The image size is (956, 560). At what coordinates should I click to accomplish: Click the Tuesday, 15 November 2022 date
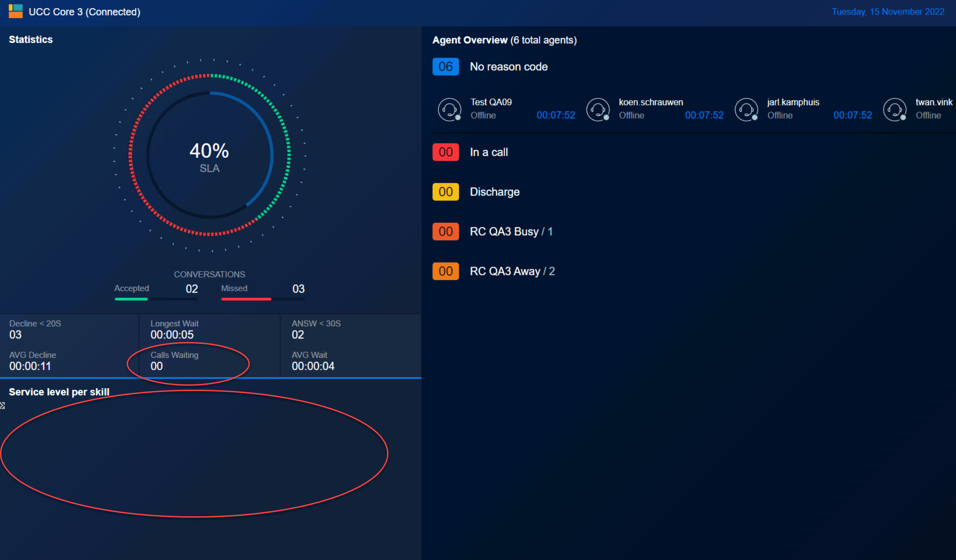[888, 12]
